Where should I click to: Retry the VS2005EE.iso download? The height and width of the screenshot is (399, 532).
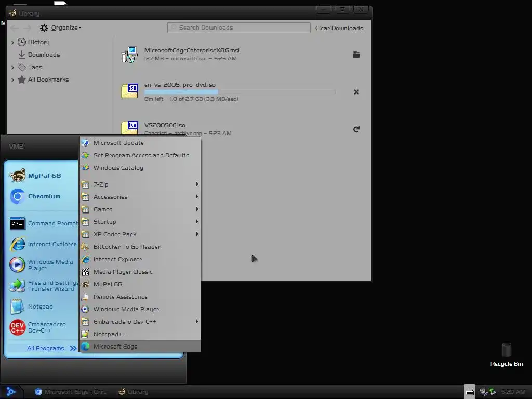tap(356, 129)
